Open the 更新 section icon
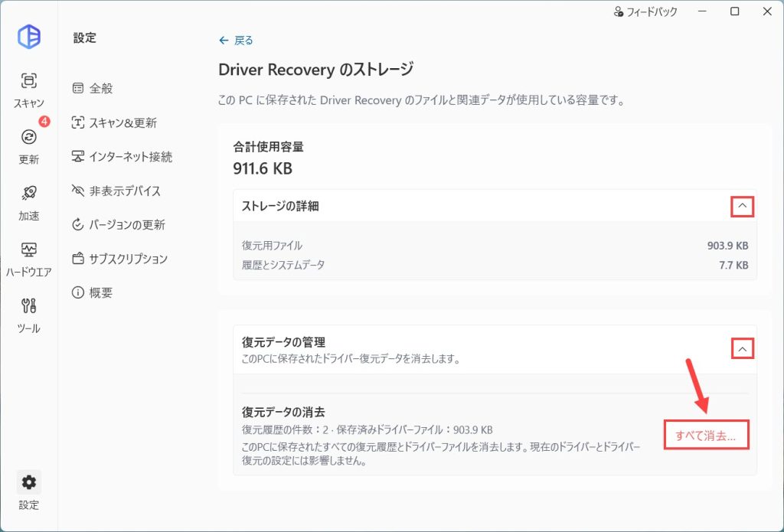The height and width of the screenshot is (532, 784). coord(29,137)
